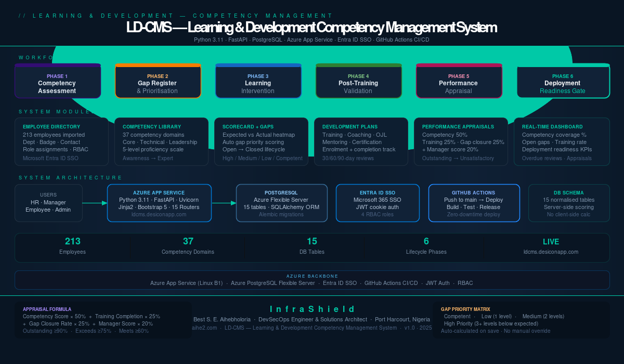The height and width of the screenshot is (364, 624).
Task: Select the "Zero-downtime deploy" footnote
Action: 474,214
